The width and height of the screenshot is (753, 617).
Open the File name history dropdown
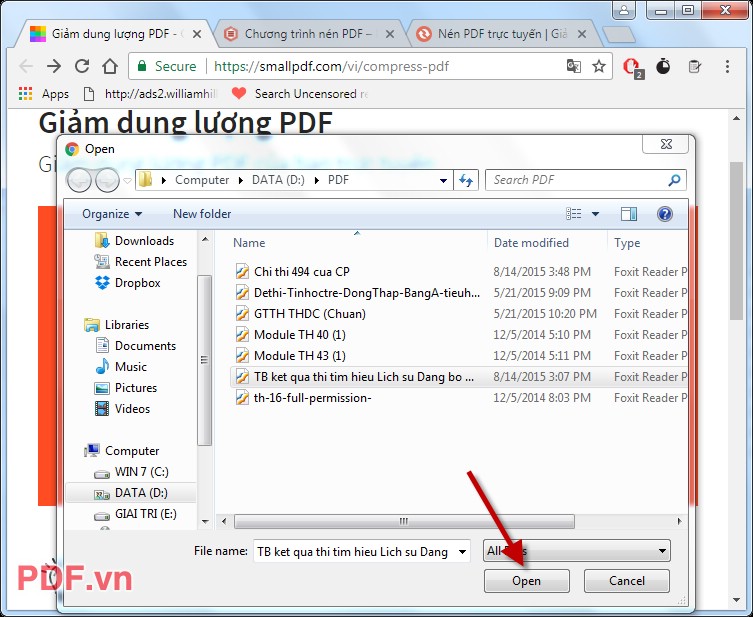point(462,552)
